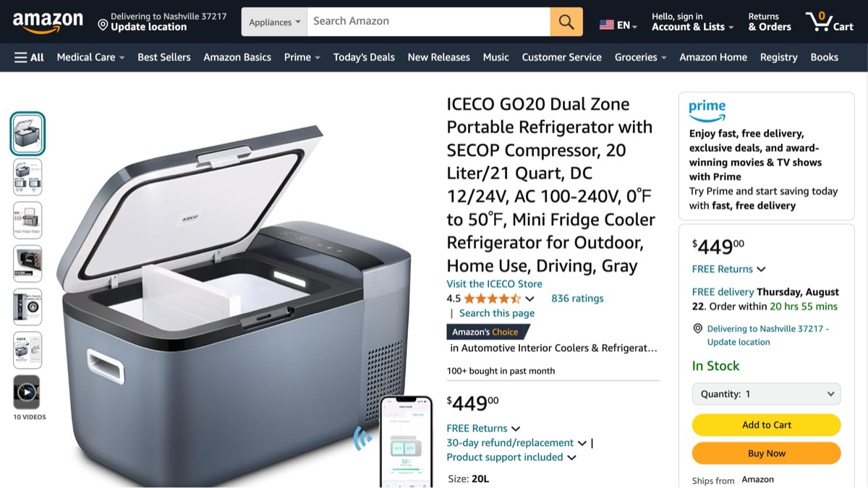Click the Amazon logo
This screenshot has width=868, height=488.
48,22
